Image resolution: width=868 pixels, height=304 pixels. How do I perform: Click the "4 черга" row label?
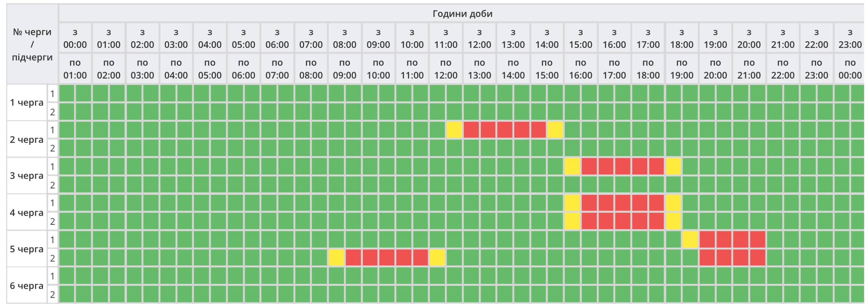(26, 213)
